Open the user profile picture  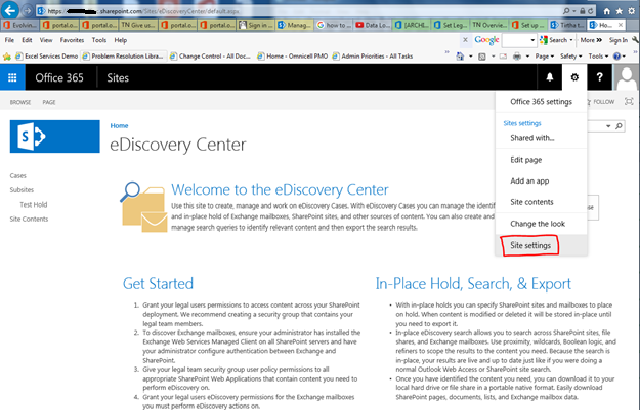(x=626, y=78)
